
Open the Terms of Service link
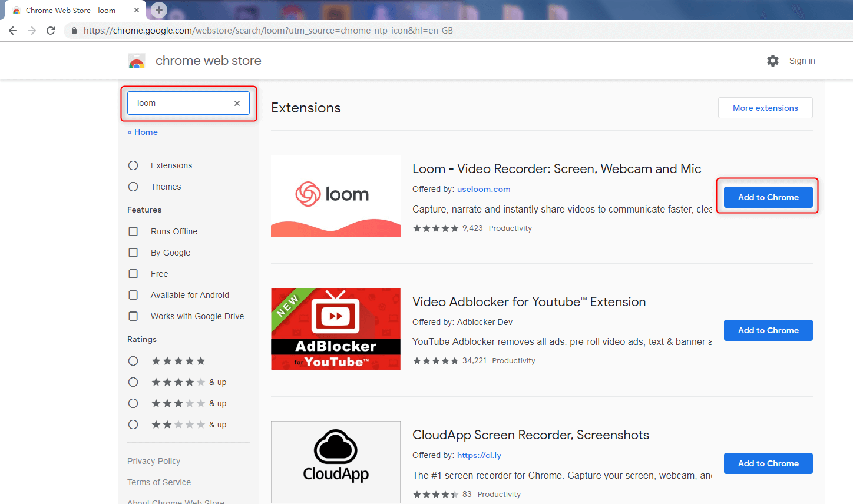(x=159, y=482)
